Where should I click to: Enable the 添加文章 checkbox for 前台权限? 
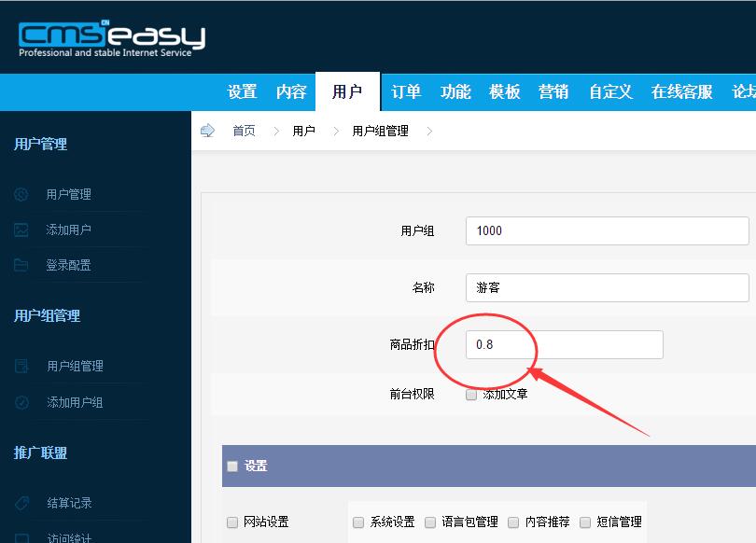pos(472,394)
